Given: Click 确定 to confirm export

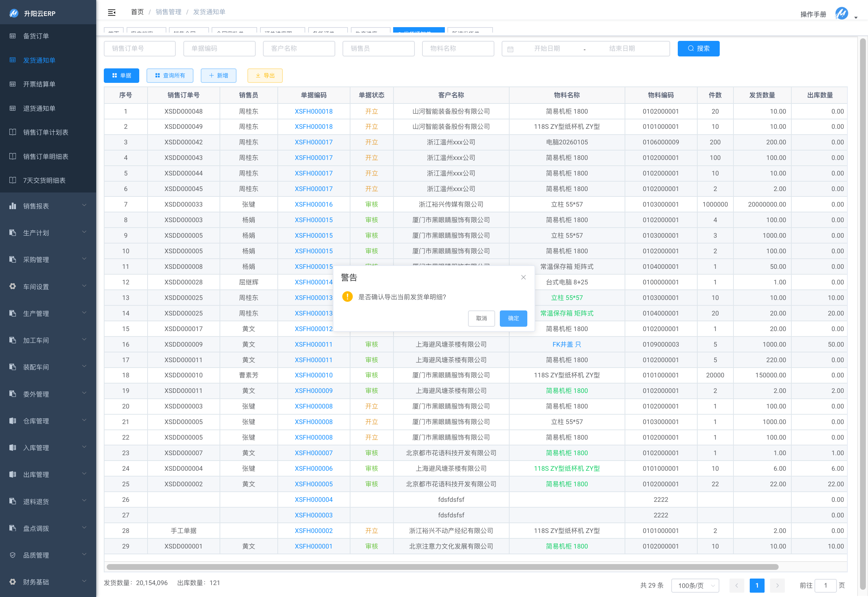Looking at the screenshot, I should (x=513, y=318).
